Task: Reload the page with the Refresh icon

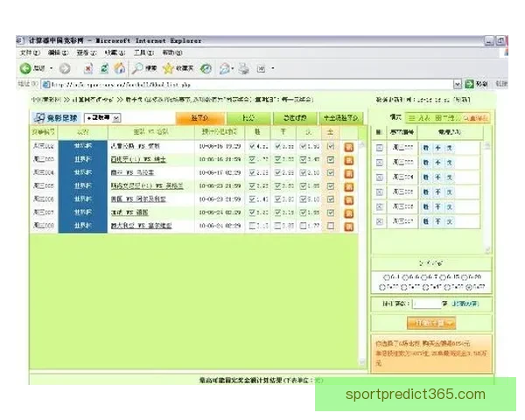Action: pyautogui.click(x=104, y=68)
